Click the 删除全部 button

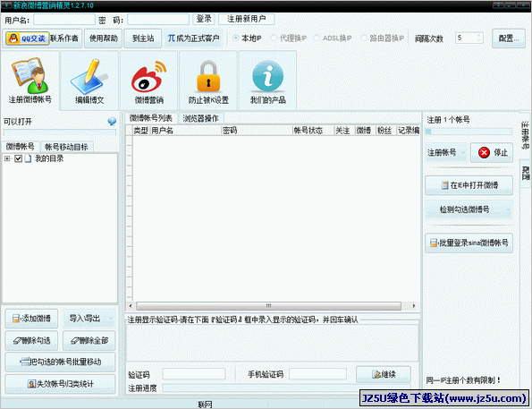point(89,341)
